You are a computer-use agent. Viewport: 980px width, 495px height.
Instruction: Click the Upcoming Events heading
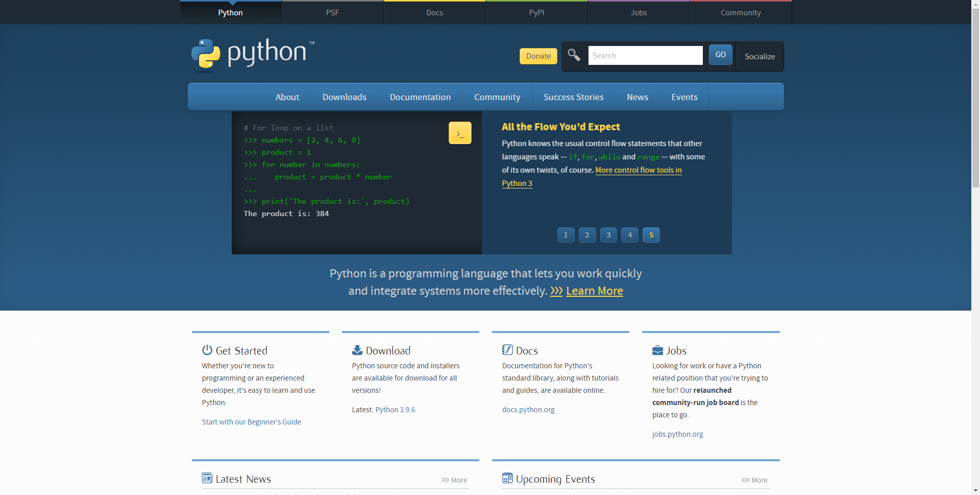(555, 479)
